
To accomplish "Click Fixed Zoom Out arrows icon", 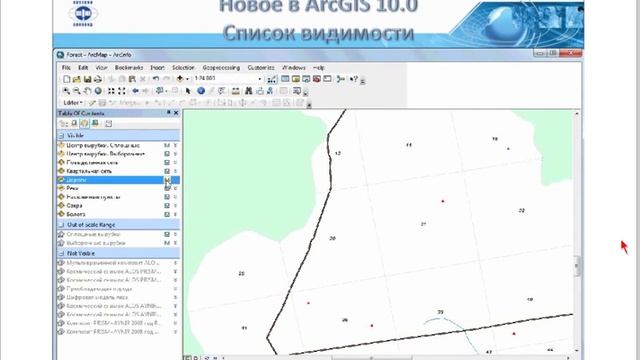I will click(x=122, y=91).
